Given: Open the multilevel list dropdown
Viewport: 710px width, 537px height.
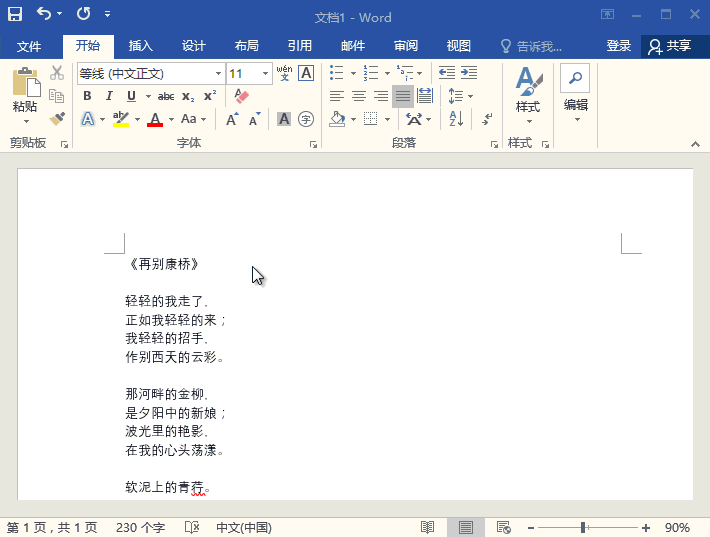Looking at the screenshot, I should pos(420,73).
